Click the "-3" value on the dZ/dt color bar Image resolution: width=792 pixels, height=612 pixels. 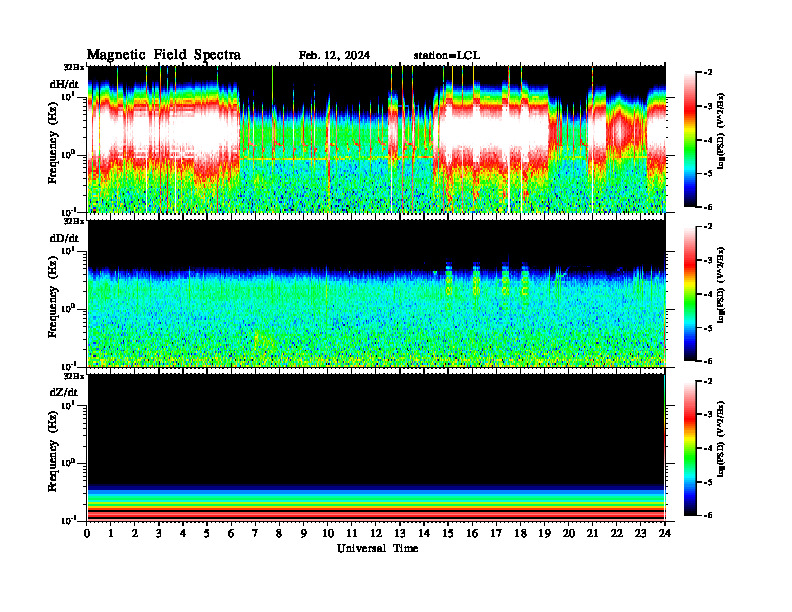click(707, 415)
